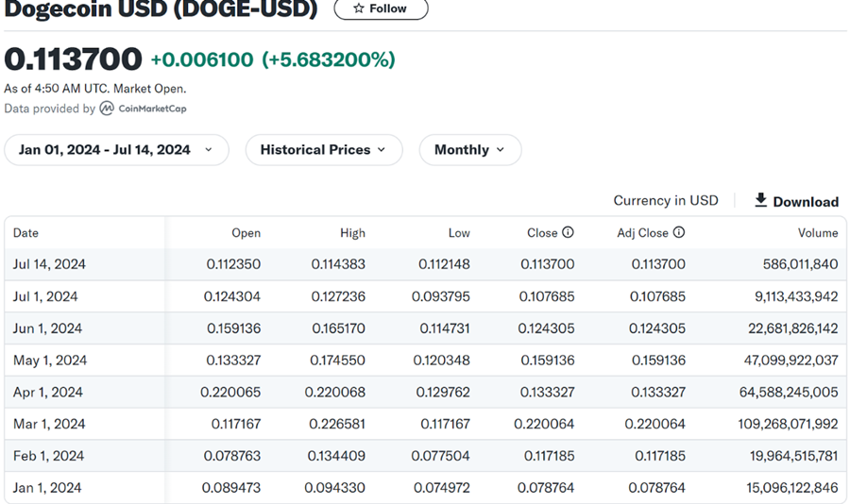Click the low price 0.077504
850x504 pixels.
[x=441, y=456]
